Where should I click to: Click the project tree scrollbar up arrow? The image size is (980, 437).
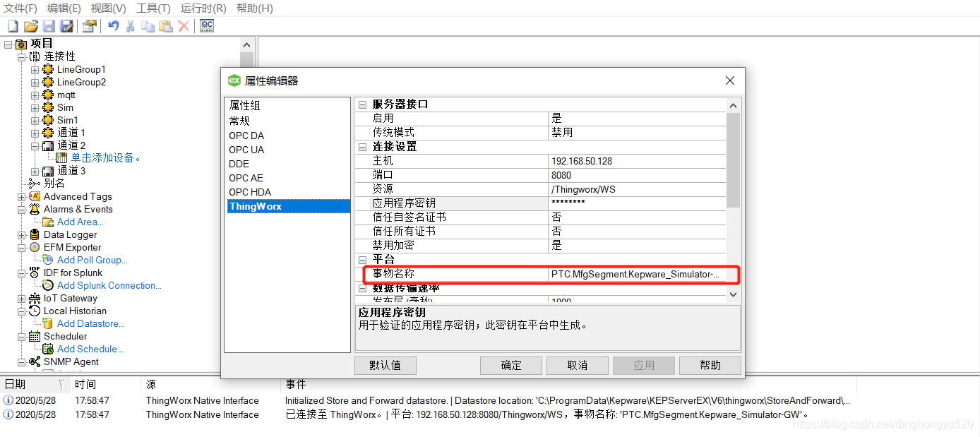(246, 44)
